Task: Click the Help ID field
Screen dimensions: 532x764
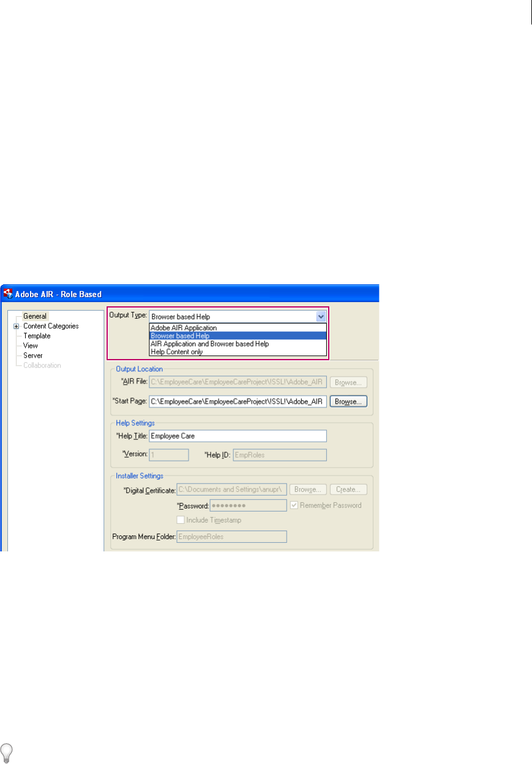Action: tap(280, 455)
